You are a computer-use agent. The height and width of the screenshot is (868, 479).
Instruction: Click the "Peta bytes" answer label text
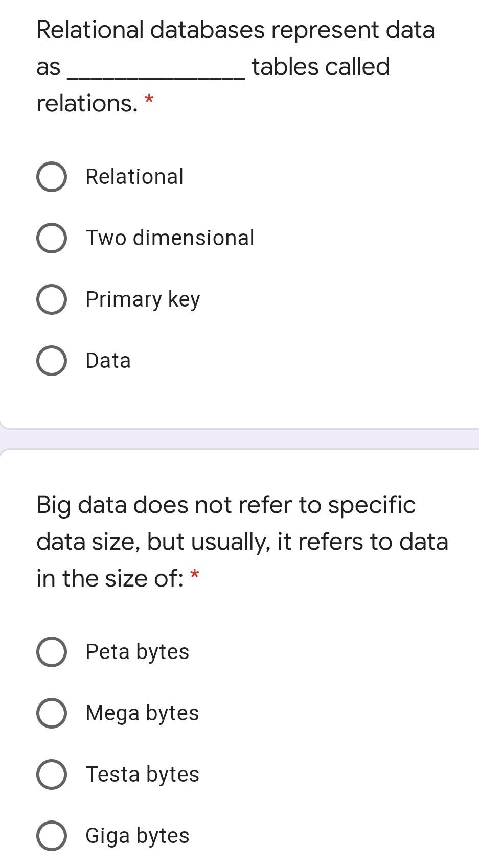coord(137,652)
